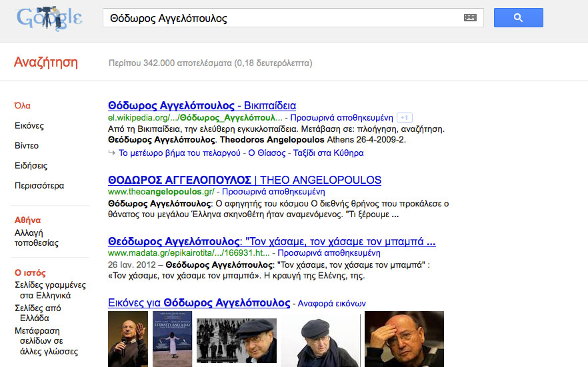588x367 pixels.
Task: Open cached copy of madata.gr result
Action: [x=329, y=253]
